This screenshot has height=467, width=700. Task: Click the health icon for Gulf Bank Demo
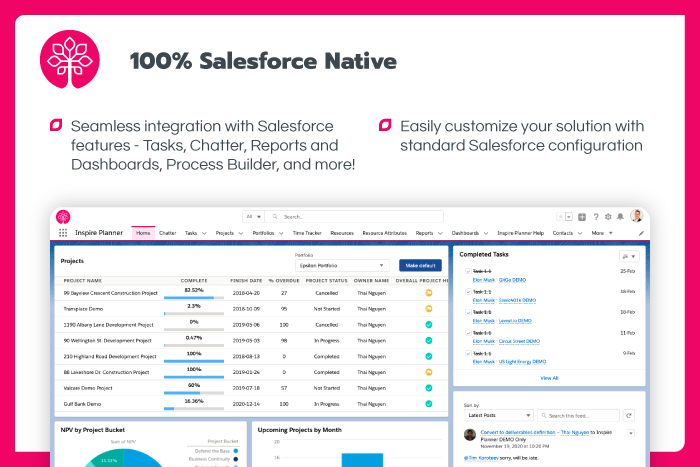tap(429, 404)
